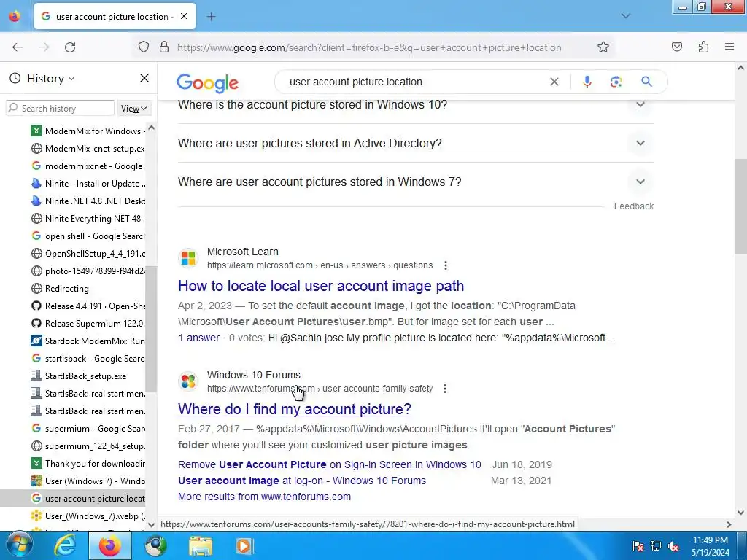Clear the Google search box

554,82
